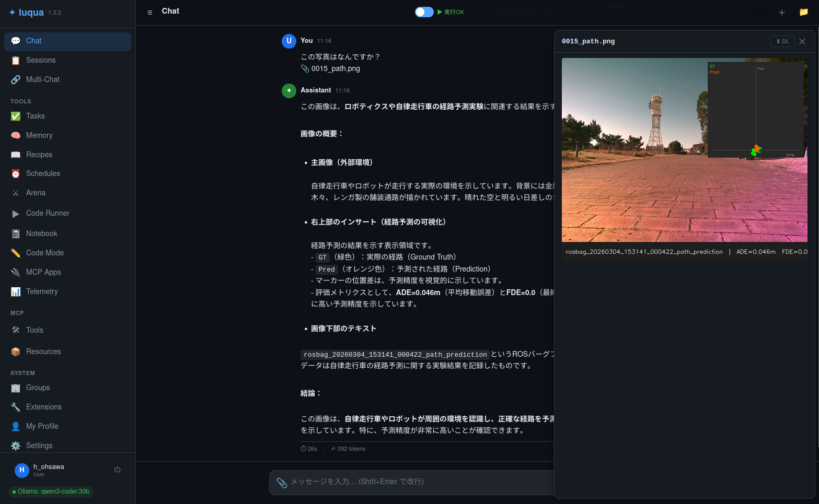Image resolution: width=819 pixels, height=504 pixels.
Task: Click the 0015_path.png attachment link
Action: click(335, 68)
